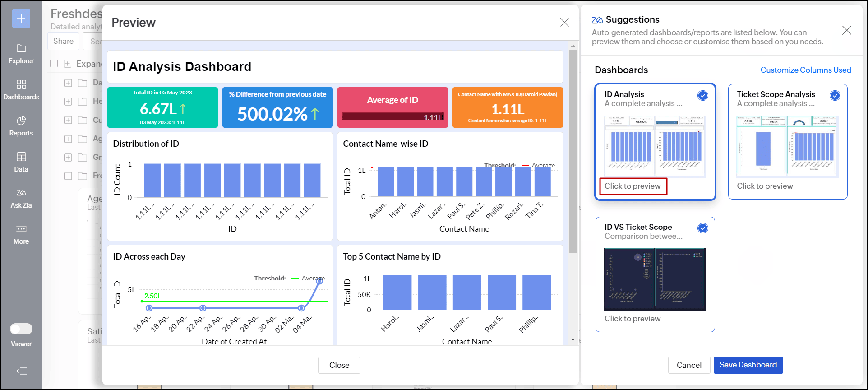Open Reports from the sidebar

click(x=21, y=126)
